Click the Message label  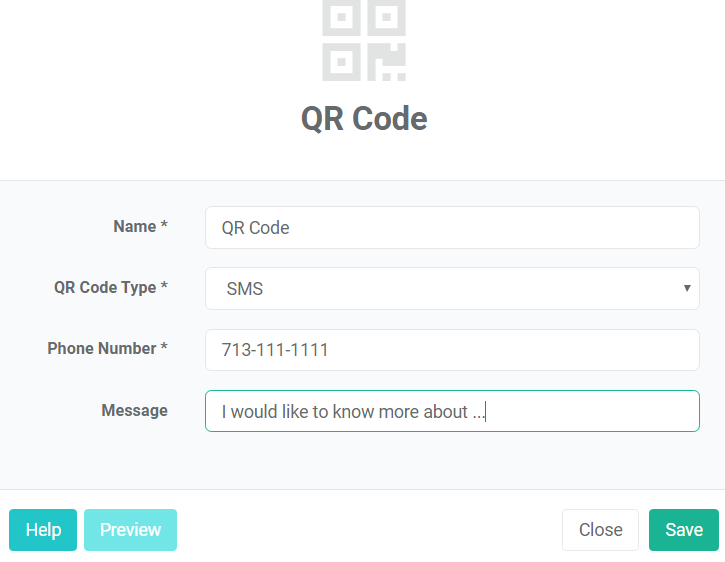coord(135,410)
